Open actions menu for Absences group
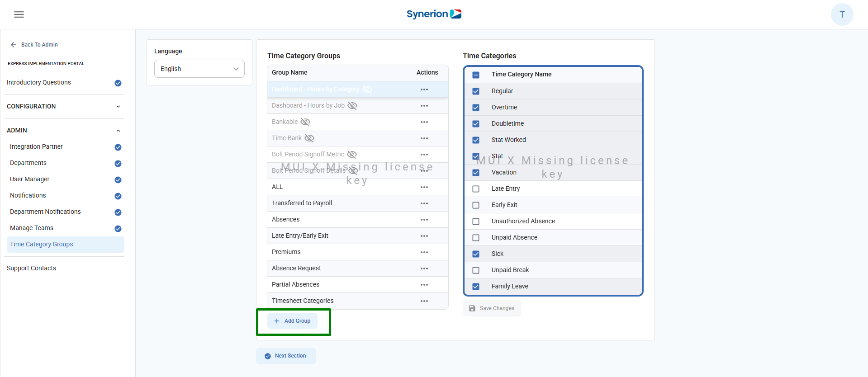The height and width of the screenshot is (377, 868). click(x=424, y=220)
